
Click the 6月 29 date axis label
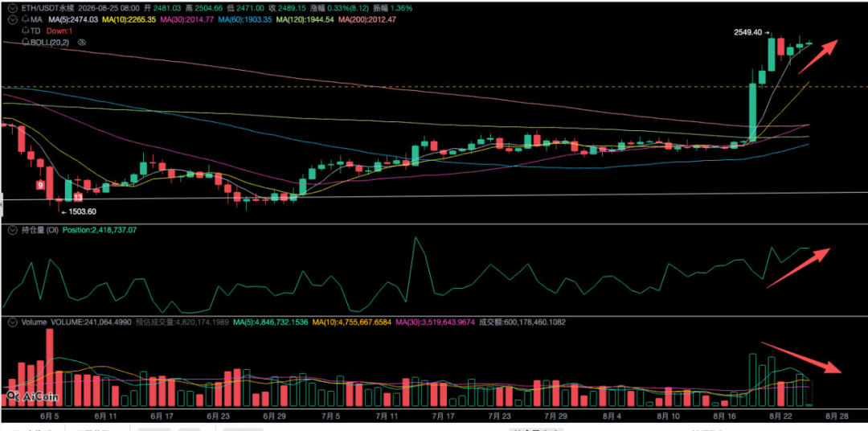click(x=275, y=415)
